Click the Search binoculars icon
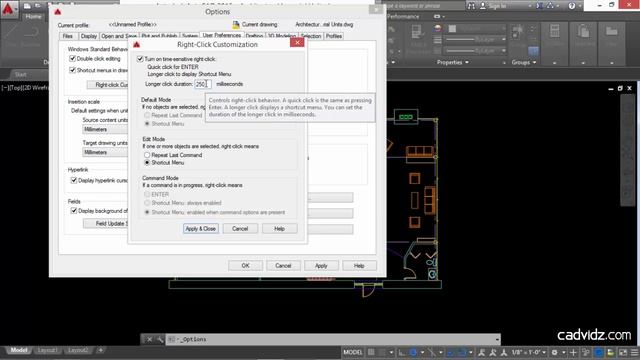 click(471, 6)
